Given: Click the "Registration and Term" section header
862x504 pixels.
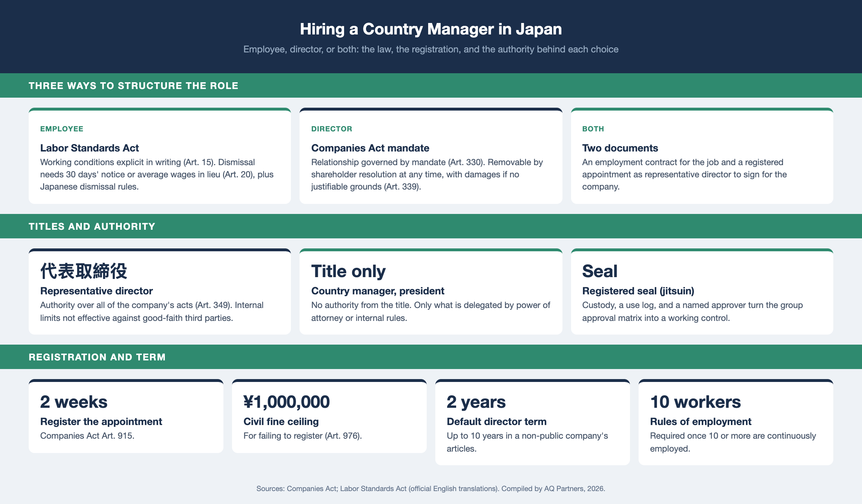Looking at the screenshot, I should click(97, 357).
